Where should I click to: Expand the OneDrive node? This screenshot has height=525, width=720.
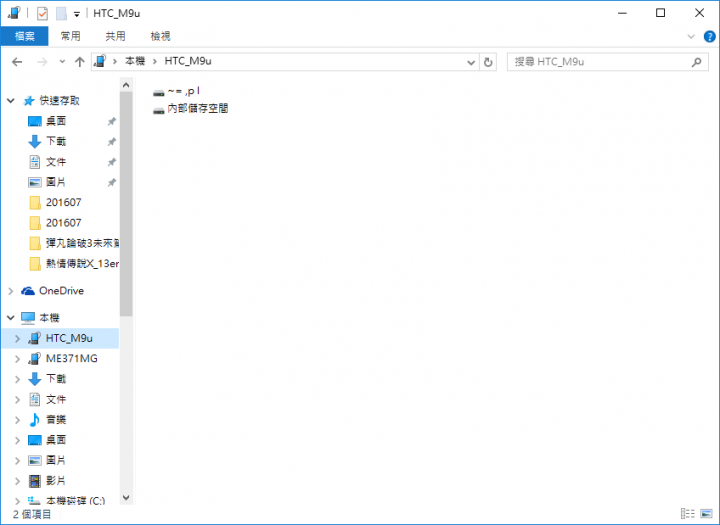pyautogui.click(x=11, y=291)
